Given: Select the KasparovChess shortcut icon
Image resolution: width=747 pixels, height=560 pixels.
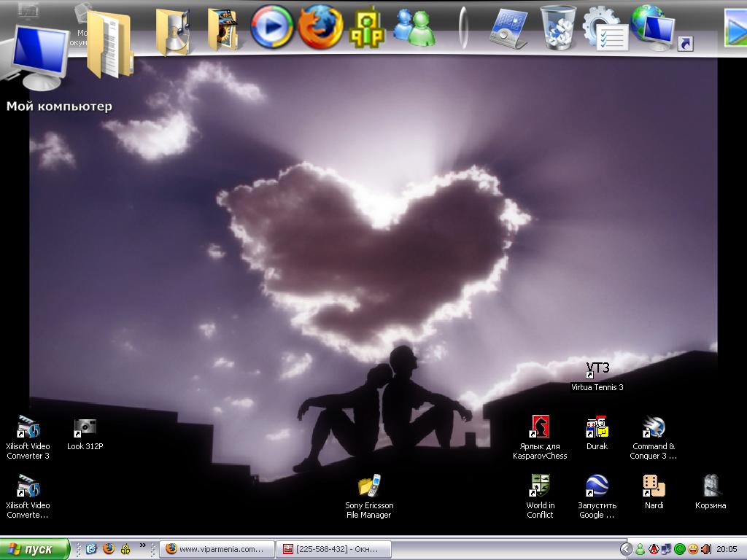Looking at the screenshot, I should (540, 428).
